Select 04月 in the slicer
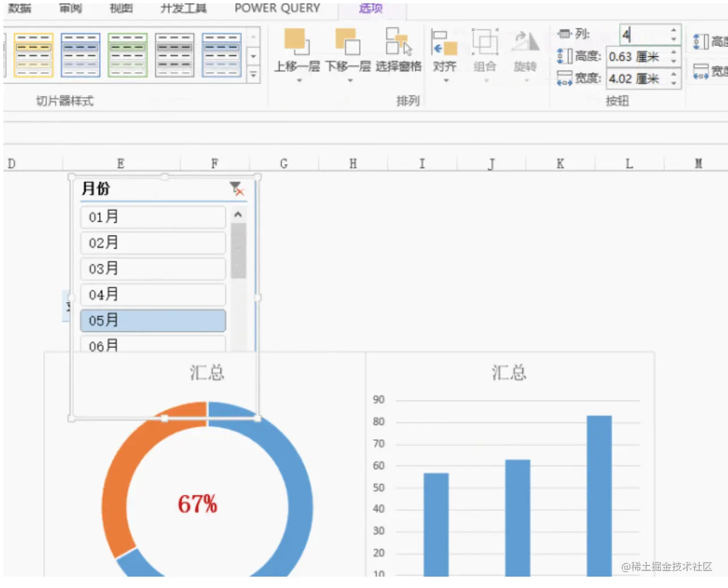 pyautogui.click(x=153, y=295)
